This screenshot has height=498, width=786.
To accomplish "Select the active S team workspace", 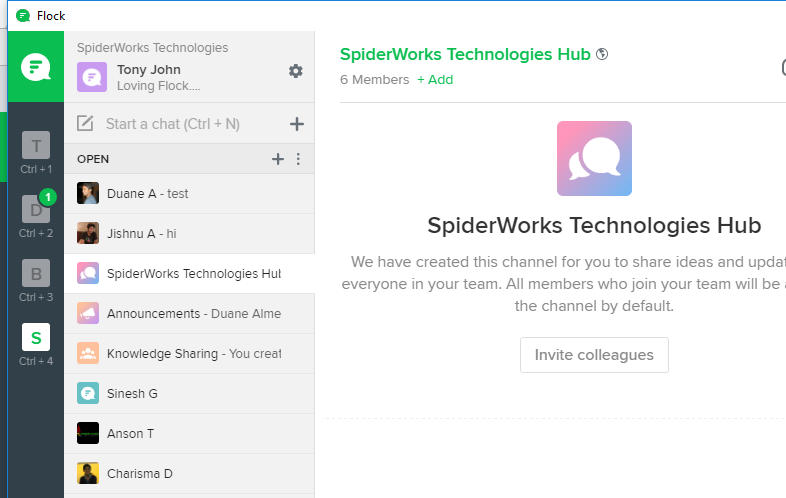I will pyautogui.click(x=35, y=337).
